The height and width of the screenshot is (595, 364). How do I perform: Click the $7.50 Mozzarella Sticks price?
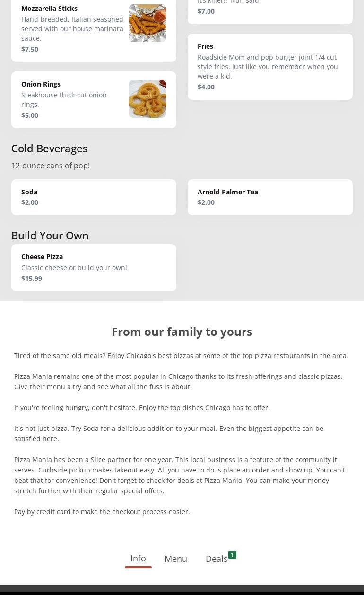pyautogui.click(x=30, y=49)
